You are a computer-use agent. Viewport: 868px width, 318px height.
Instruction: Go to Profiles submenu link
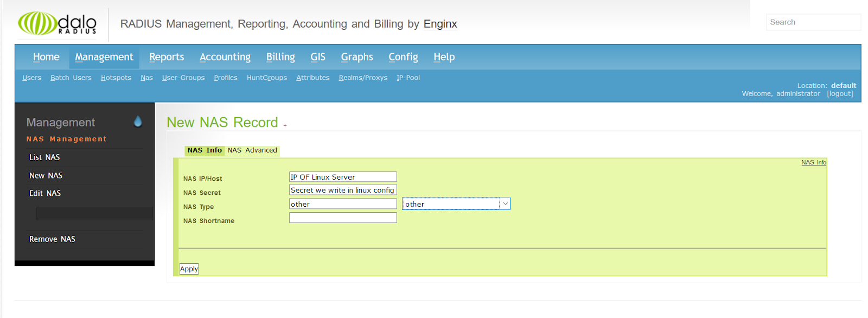point(226,78)
